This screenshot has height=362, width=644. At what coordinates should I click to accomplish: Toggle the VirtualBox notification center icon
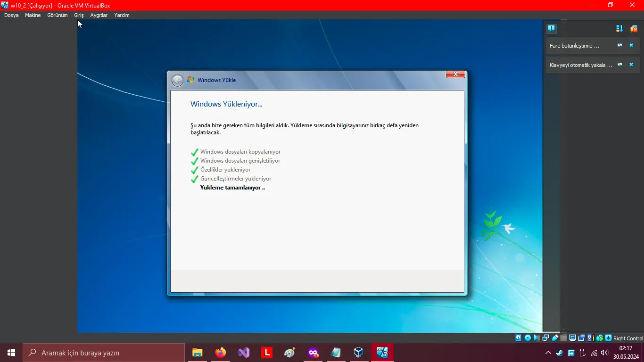click(x=551, y=28)
